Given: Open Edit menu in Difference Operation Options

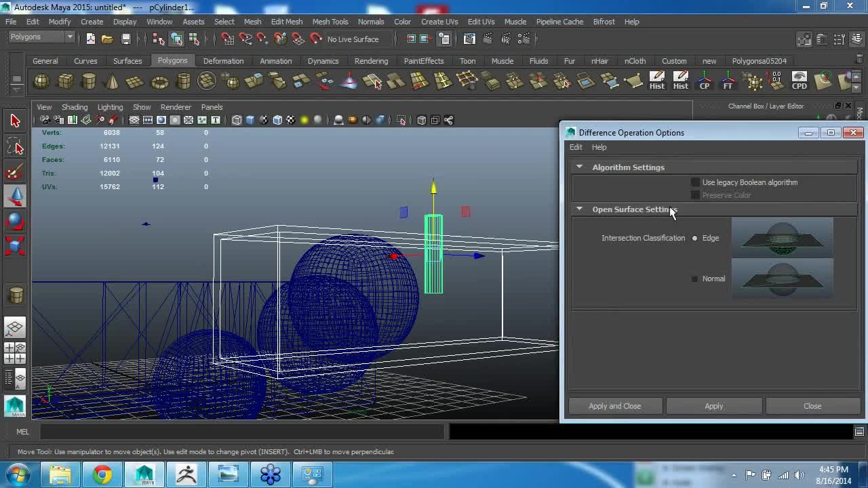Looking at the screenshot, I should click(576, 147).
